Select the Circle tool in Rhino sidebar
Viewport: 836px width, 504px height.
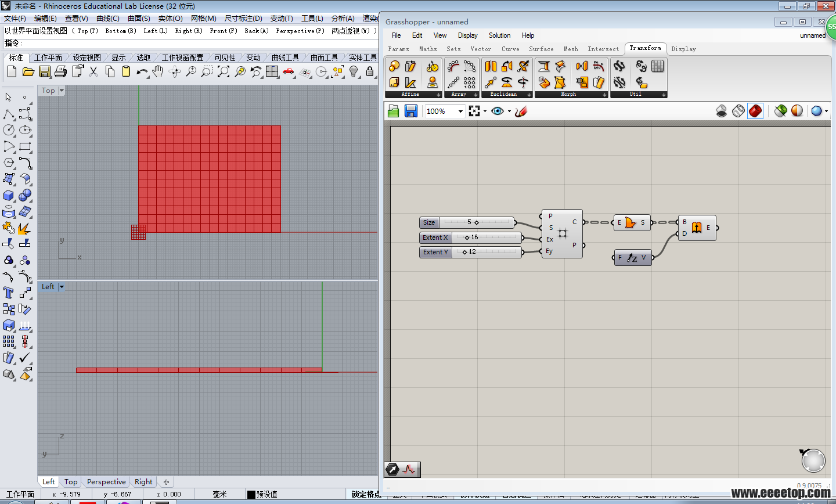pos(9,130)
